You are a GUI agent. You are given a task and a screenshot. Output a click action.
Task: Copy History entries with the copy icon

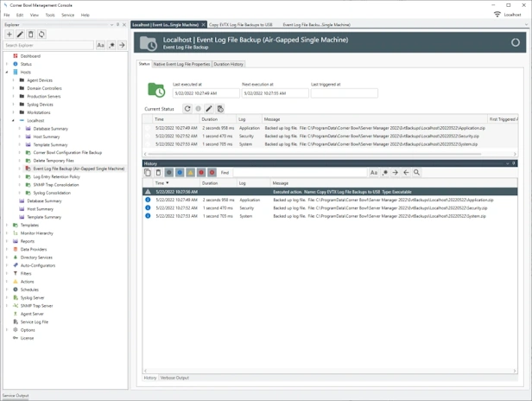(149, 173)
